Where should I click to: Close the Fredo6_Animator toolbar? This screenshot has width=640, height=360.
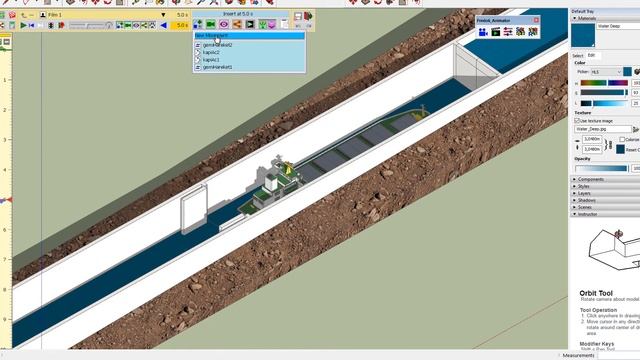[x=536, y=20]
